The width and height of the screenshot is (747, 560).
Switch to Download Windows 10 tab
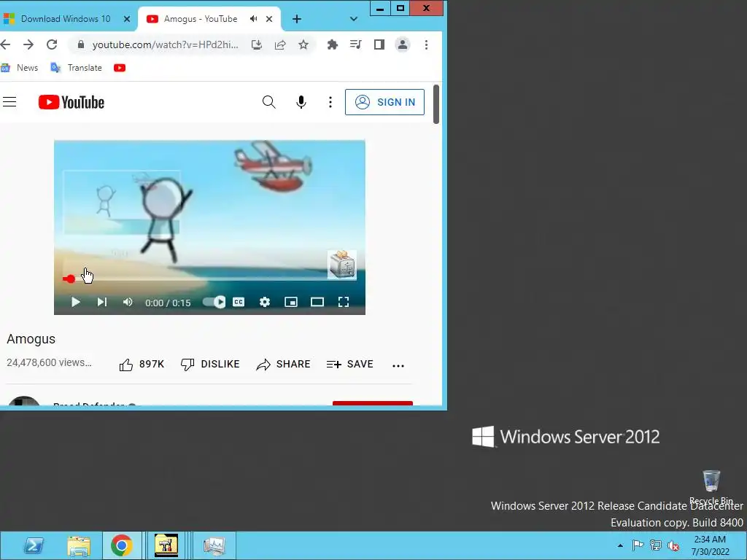(x=66, y=19)
